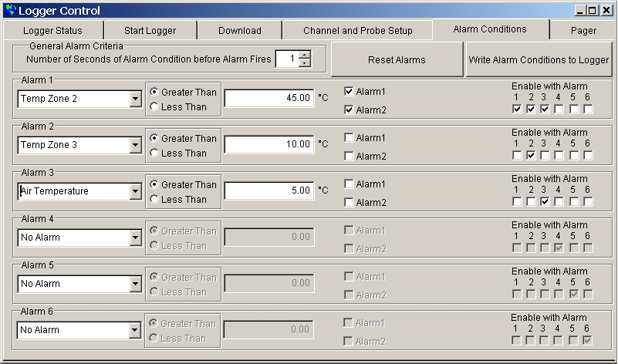Check Enable with Alarm 1 in Alarm 3 row
This screenshot has height=364, width=618.
[x=517, y=202]
